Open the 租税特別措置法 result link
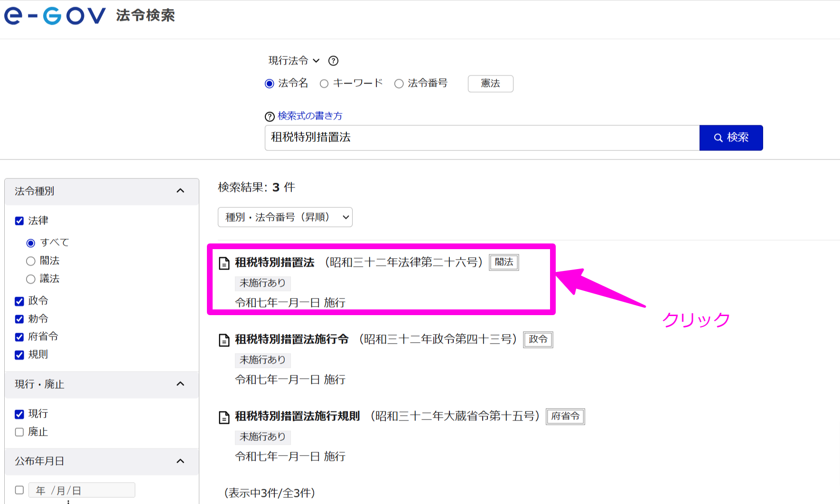The image size is (840, 504). click(275, 262)
